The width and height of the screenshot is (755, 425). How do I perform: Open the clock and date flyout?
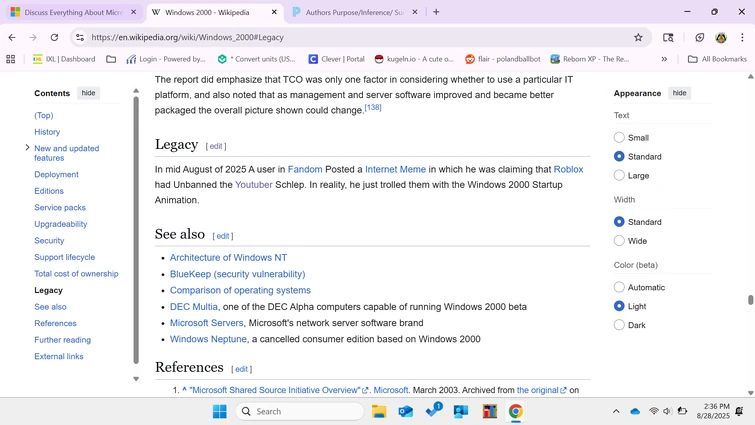[x=713, y=411]
